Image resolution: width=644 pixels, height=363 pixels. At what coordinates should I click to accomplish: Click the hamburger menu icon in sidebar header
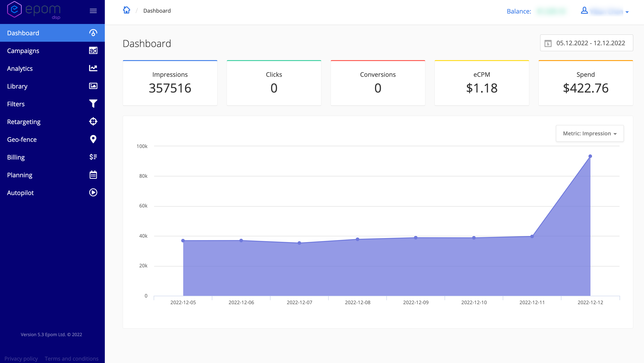(93, 11)
